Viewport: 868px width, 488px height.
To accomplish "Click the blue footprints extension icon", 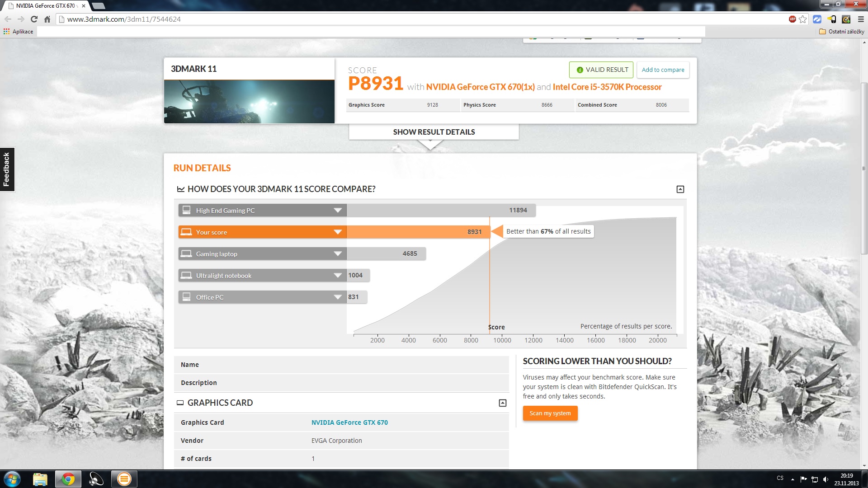I will (817, 19).
